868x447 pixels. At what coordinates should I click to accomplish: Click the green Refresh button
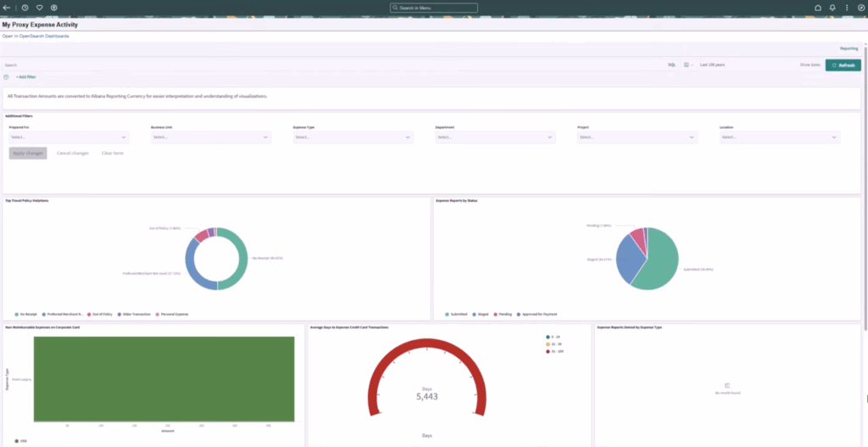[843, 65]
